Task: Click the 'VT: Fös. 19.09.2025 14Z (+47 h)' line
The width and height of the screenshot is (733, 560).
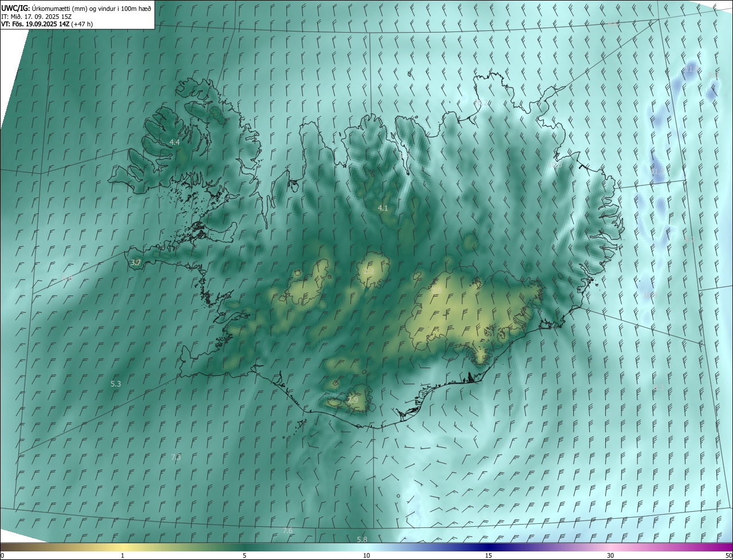Action: [47, 24]
